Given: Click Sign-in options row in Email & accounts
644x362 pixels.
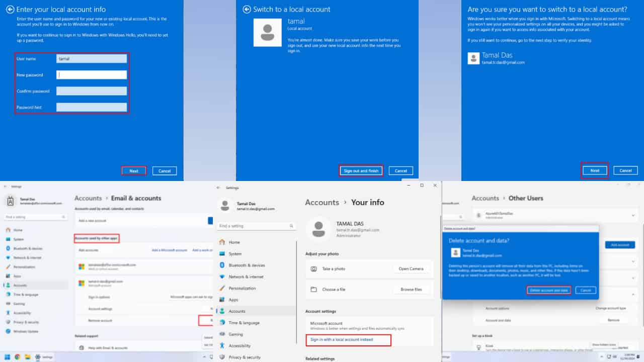Looking at the screenshot, I should click(x=144, y=297).
